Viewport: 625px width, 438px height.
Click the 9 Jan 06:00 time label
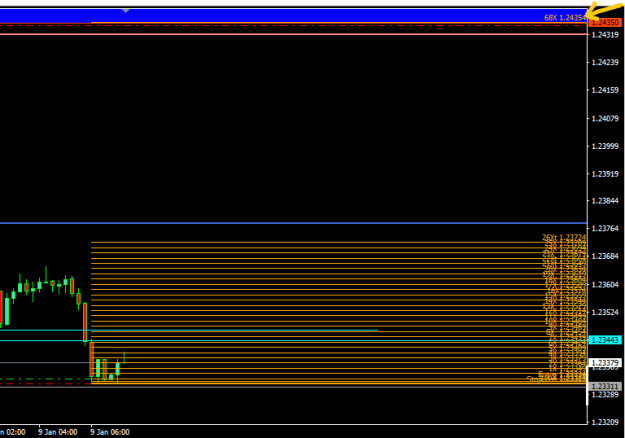[x=110, y=432]
